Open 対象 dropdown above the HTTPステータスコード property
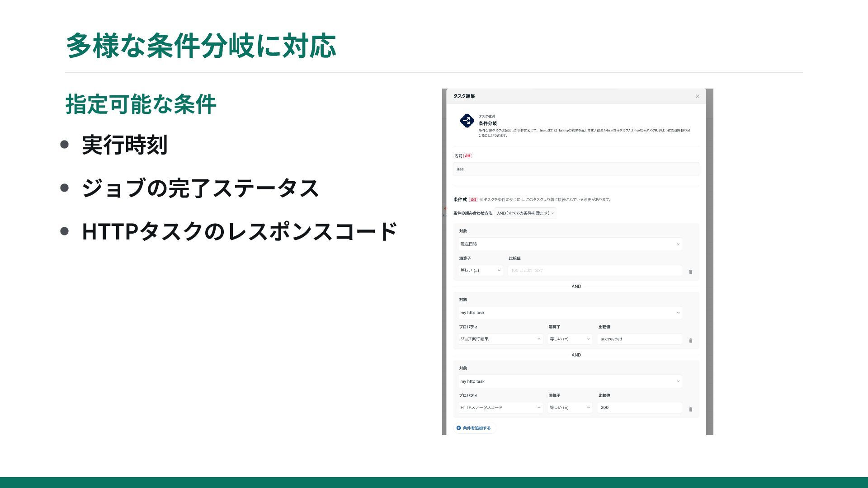 click(x=570, y=381)
